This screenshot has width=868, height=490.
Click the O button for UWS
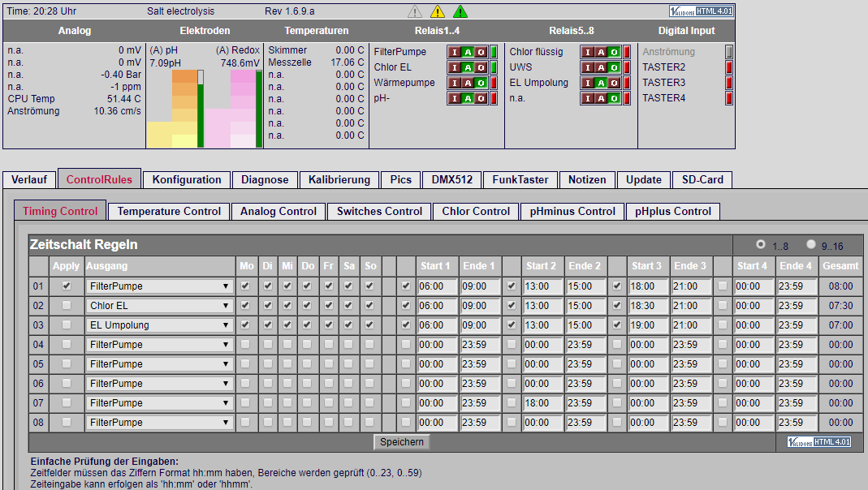click(x=614, y=67)
